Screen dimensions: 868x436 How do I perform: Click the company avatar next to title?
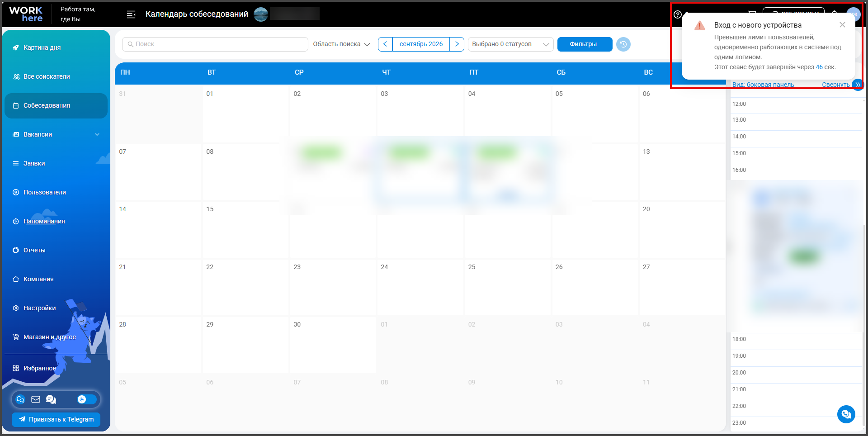[261, 14]
